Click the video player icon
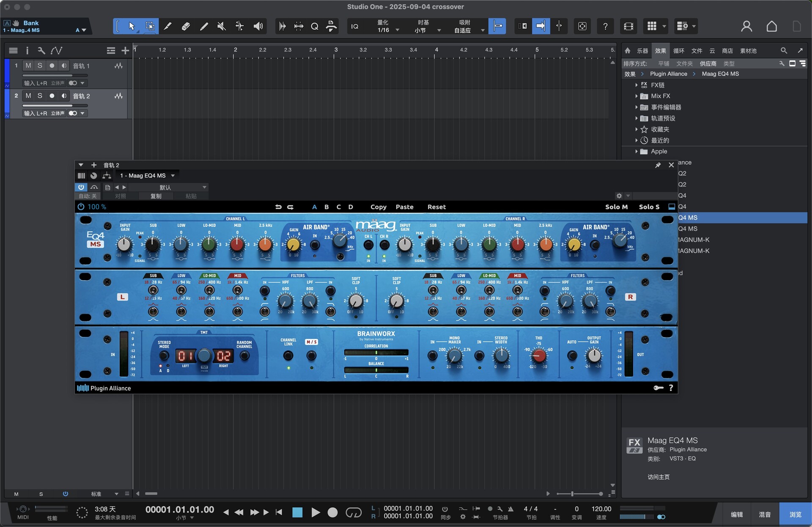The image size is (812, 527). coord(628,26)
